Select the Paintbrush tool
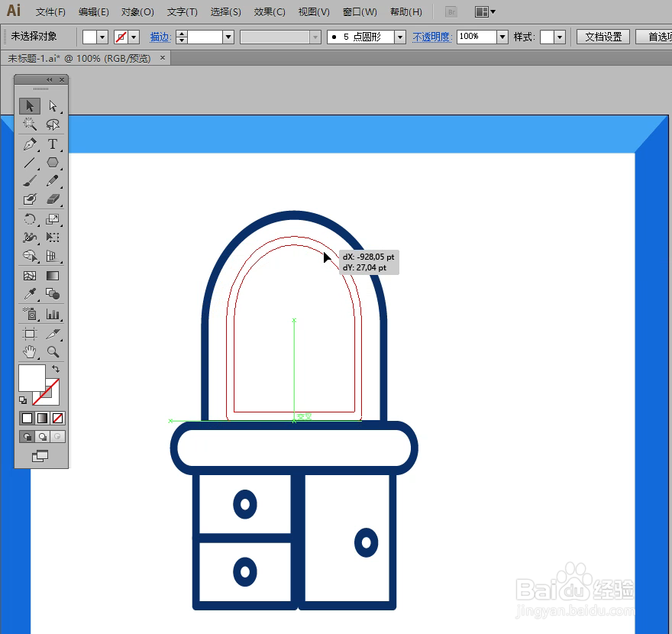This screenshot has width=672, height=634. pos(30,181)
